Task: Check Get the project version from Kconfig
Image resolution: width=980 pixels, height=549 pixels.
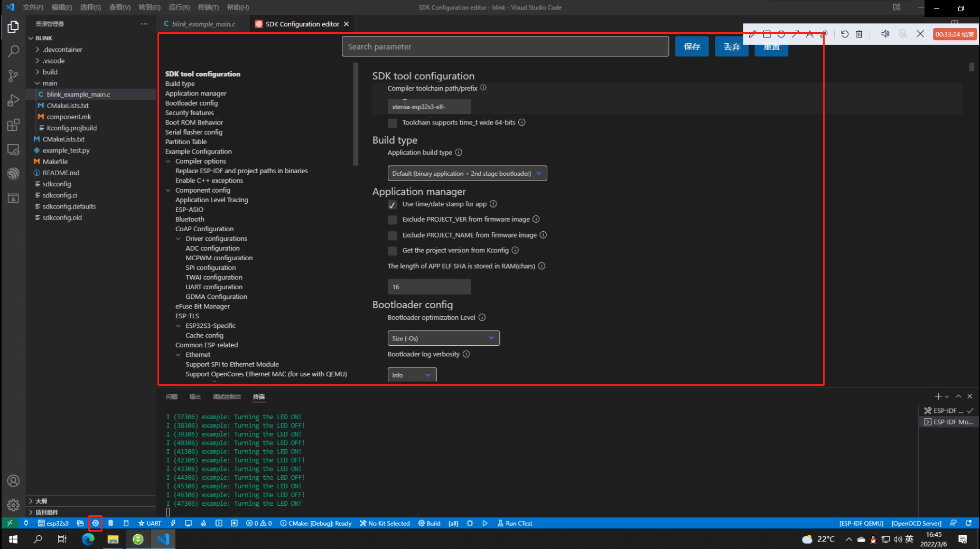Action: click(393, 251)
